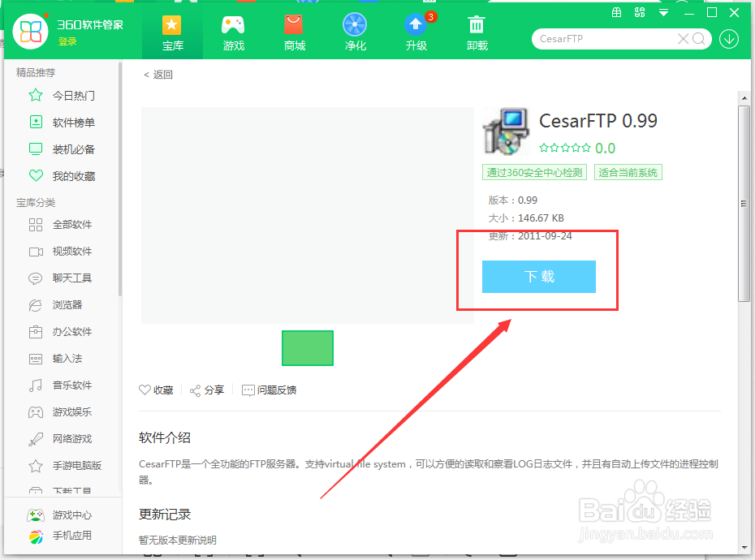Viewport: 755px width, 560px height.
Task: Click the scrollbar down arrow
Action: point(744,548)
